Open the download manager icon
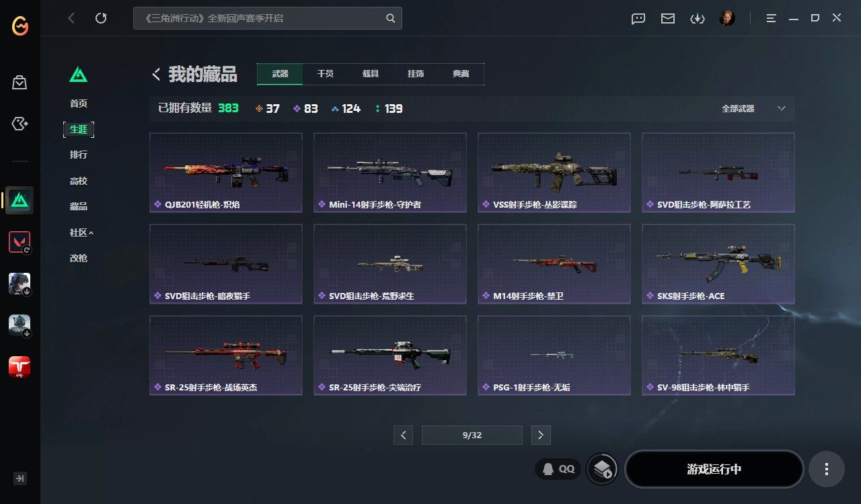 click(697, 19)
